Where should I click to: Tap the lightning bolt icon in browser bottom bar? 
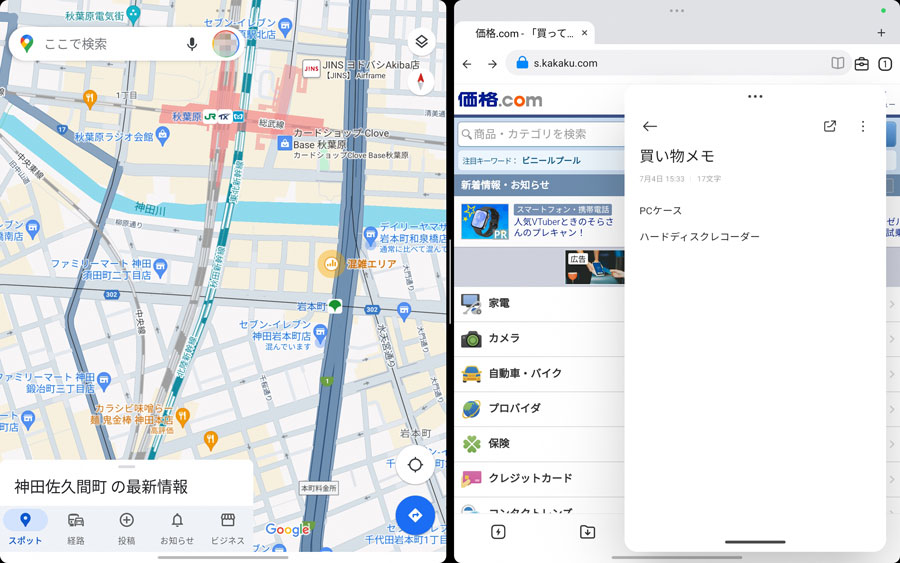coord(498,532)
